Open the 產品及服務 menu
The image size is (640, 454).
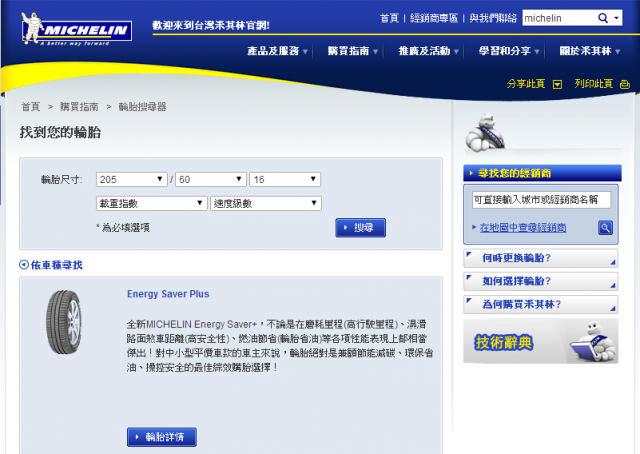click(277, 51)
